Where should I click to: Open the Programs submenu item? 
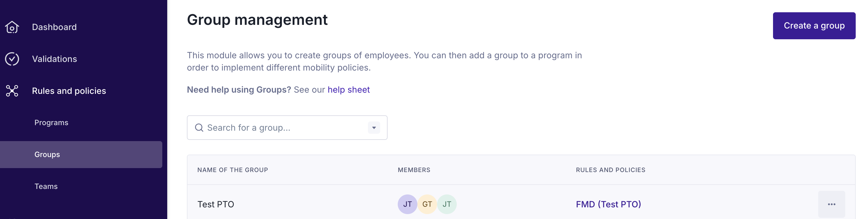coord(51,122)
